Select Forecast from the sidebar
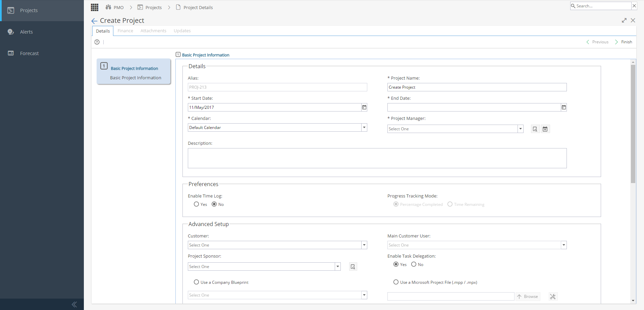The height and width of the screenshot is (310, 644). 29,53
